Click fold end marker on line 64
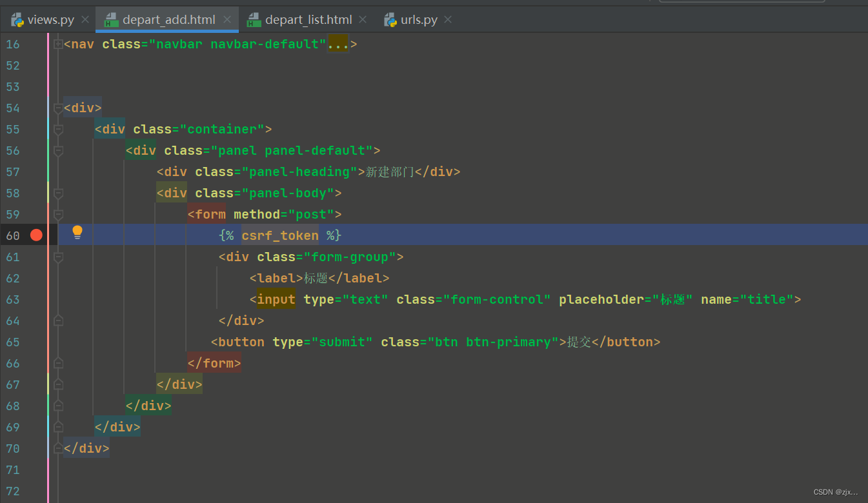This screenshot has width=868, height=503. point(58,321)
